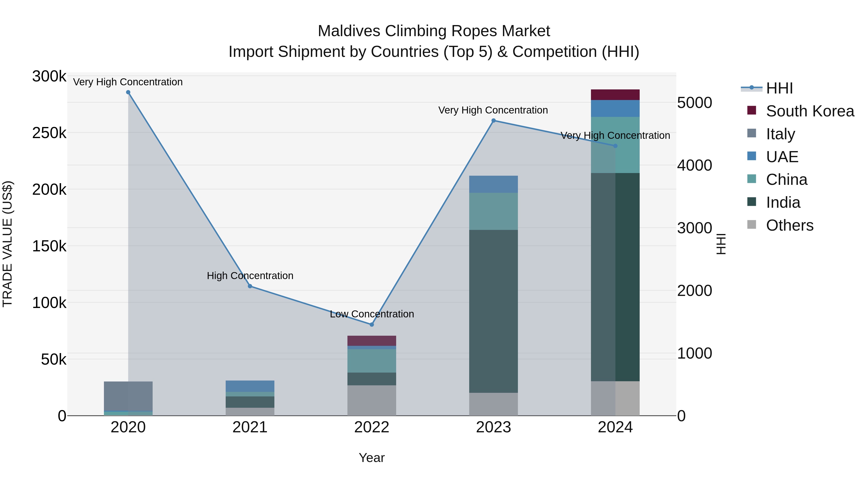Toggle the HHI legend entry
868x488 pixels.
click(766, 88)
